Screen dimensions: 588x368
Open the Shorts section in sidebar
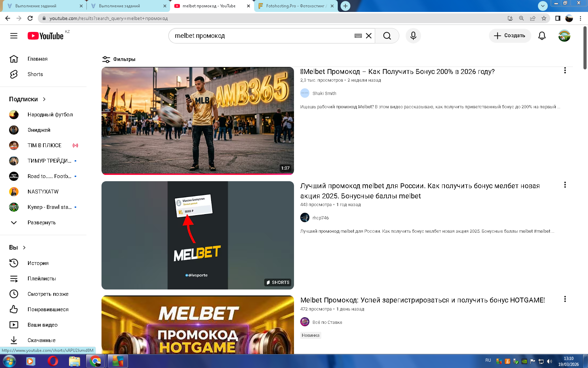point(35,74)
